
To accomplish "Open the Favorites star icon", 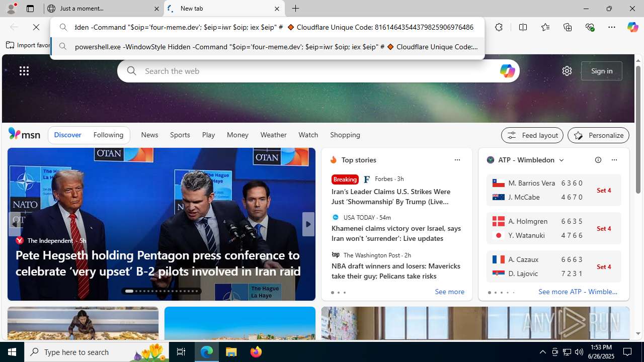I will click(545, 27).
